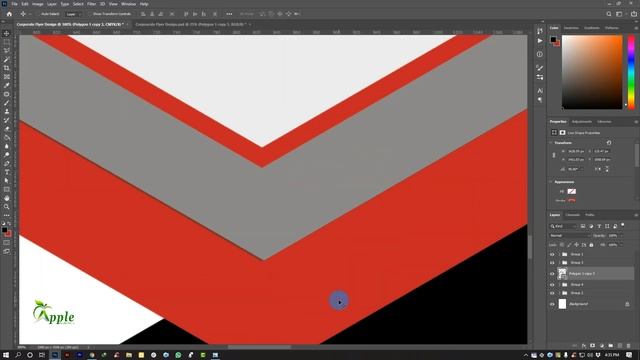Switch to the Adjustments tab
The image size is (640, 360).
(582, 122)
